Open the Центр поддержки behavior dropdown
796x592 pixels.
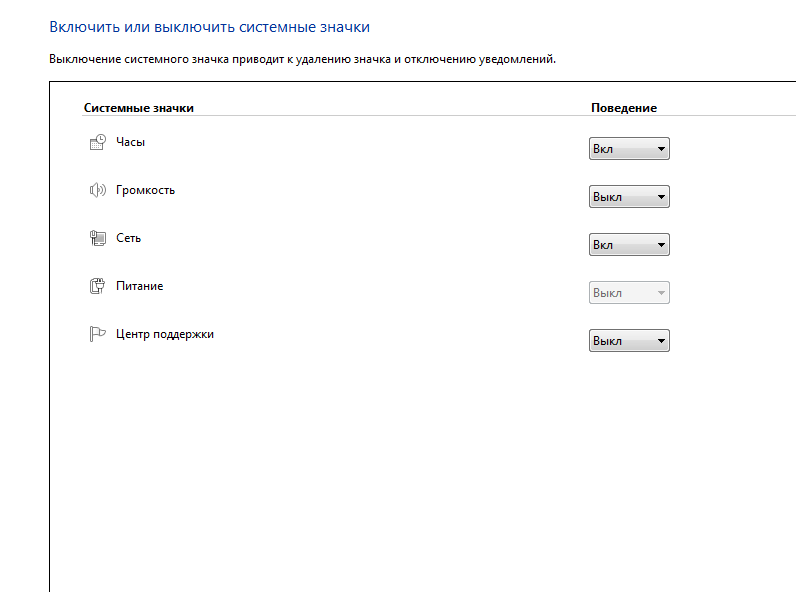[629, 341]
